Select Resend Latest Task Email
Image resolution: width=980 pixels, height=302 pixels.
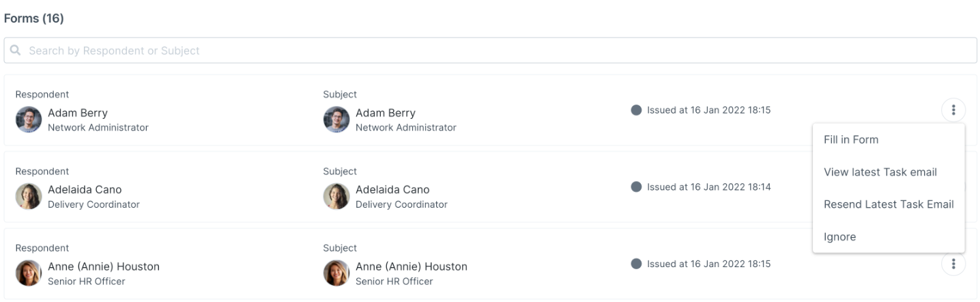(x=889, y=204)
